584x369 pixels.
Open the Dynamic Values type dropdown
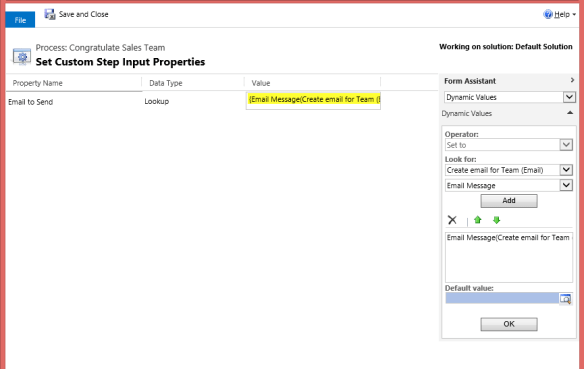point(569,97)
